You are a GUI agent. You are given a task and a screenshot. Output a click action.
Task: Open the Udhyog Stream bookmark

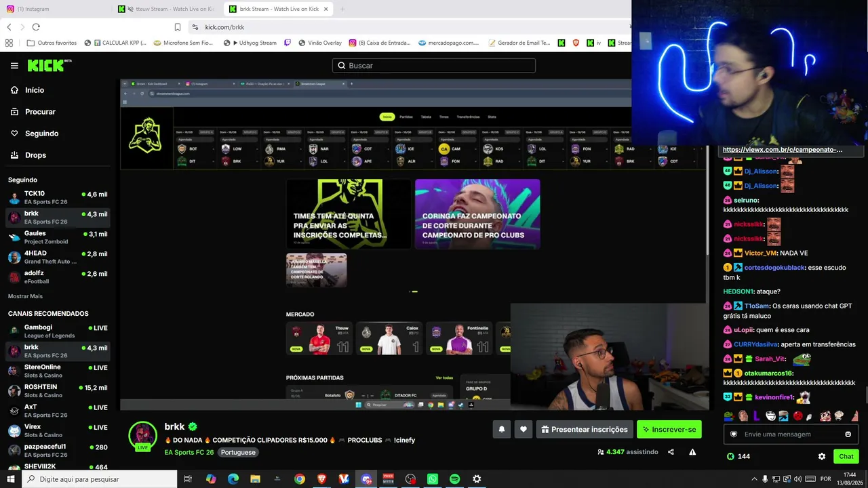(x=250, y=43)
